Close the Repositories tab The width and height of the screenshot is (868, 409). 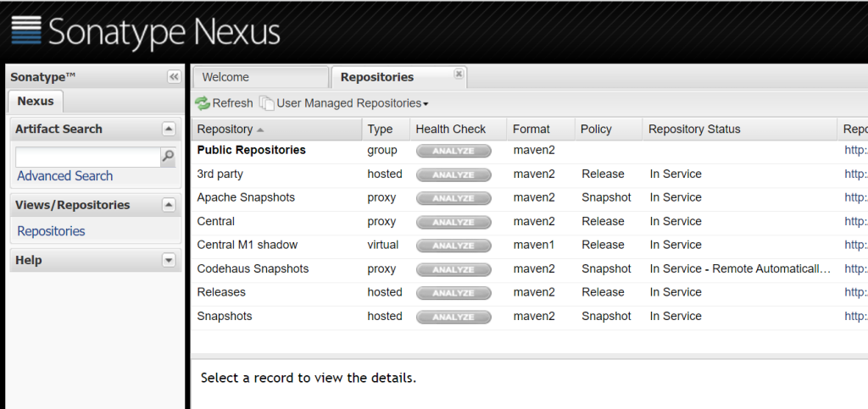(x=459, y=74)
